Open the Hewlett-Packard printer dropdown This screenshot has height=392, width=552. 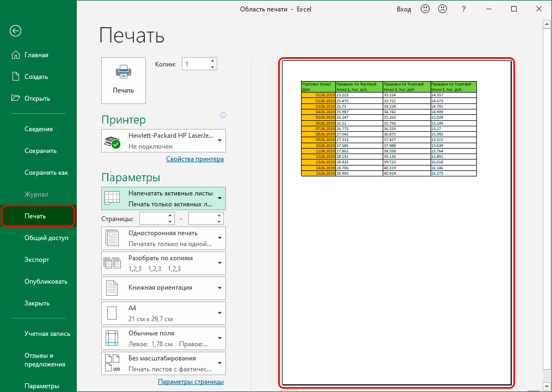coord(163,141)
